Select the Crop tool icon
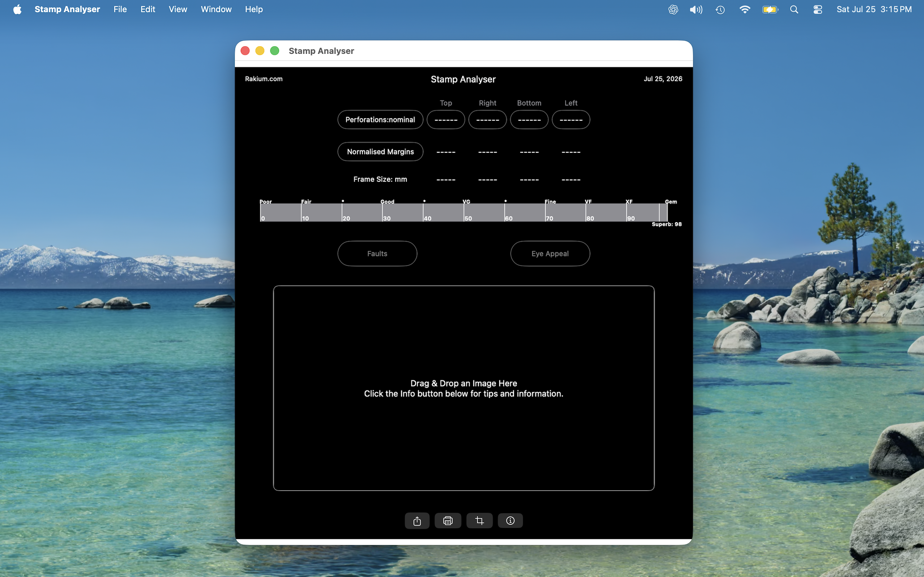 click(480, 520)
